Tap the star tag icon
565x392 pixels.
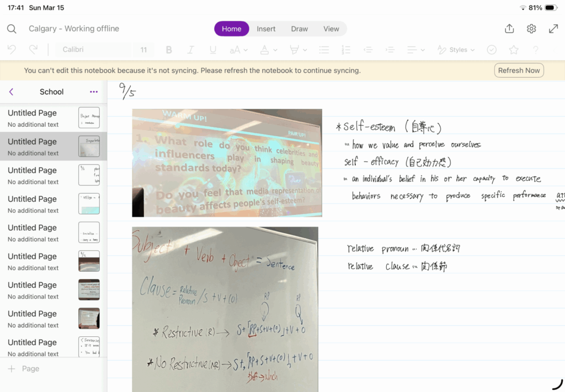pos(514,50)
